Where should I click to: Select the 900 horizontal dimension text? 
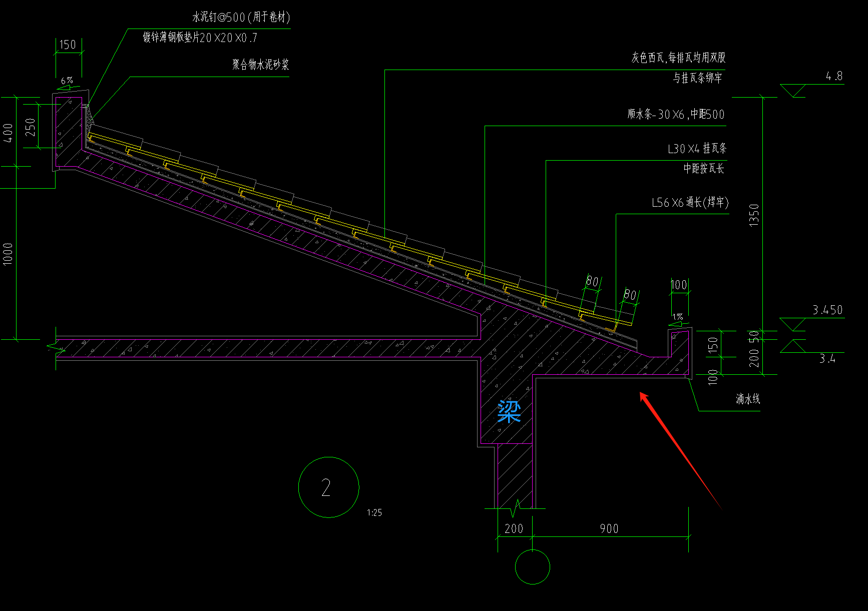click(x=609, y=529)
